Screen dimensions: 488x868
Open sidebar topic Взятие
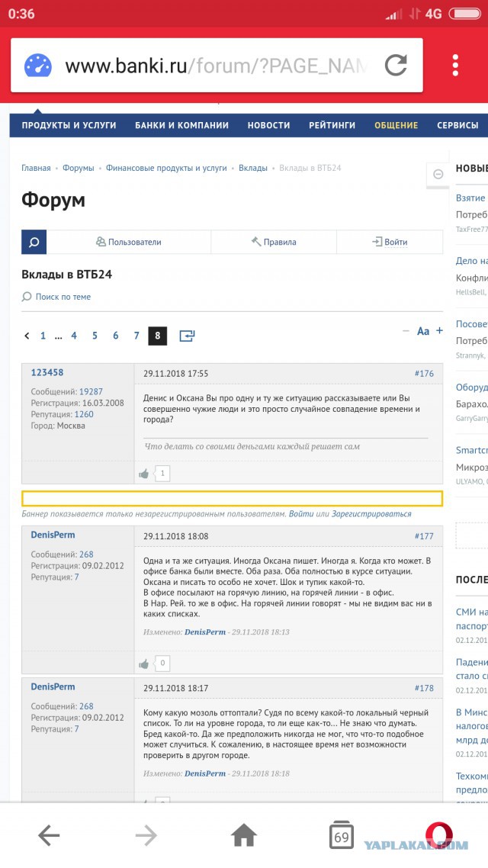[471, 198]
